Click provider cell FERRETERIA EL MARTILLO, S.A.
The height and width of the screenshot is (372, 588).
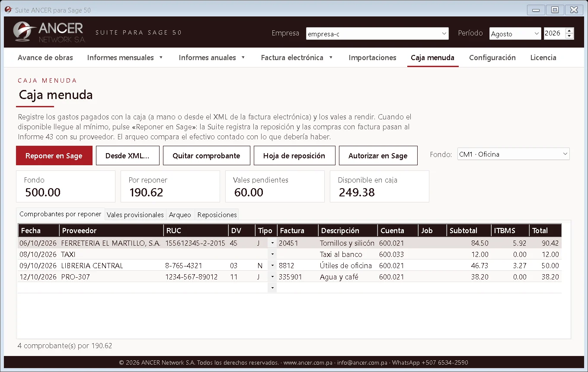point(111,243)
